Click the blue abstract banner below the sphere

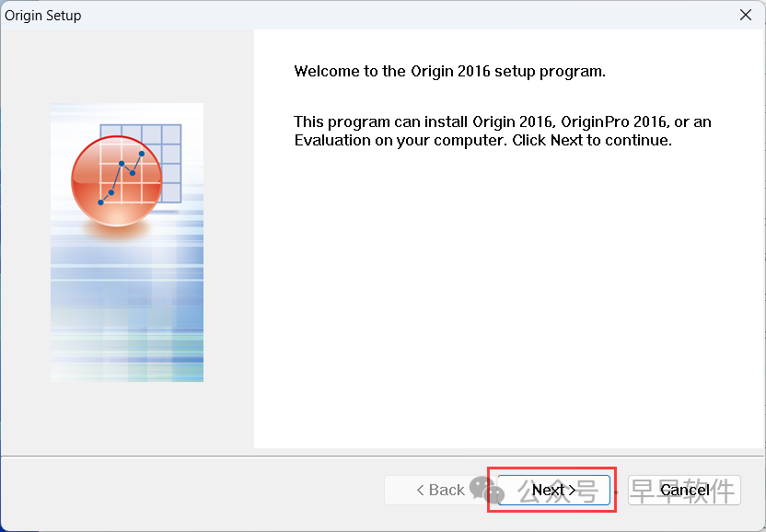point(127,304)
